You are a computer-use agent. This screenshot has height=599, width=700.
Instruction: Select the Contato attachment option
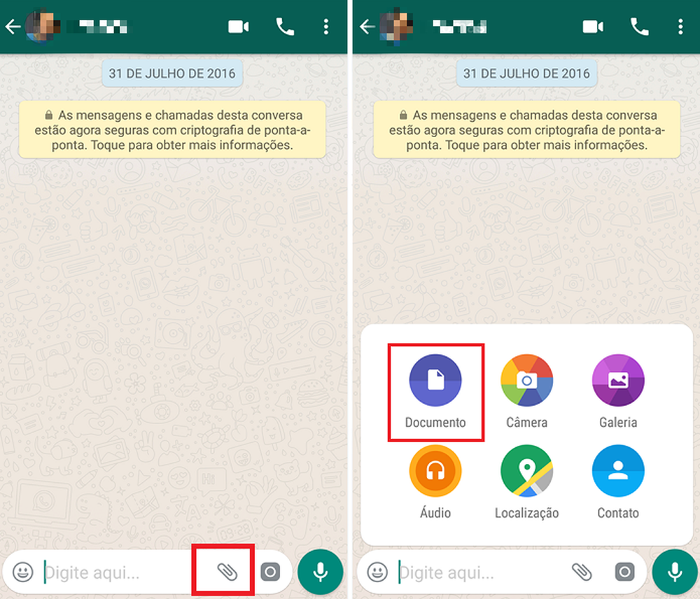tap(618, 482)
